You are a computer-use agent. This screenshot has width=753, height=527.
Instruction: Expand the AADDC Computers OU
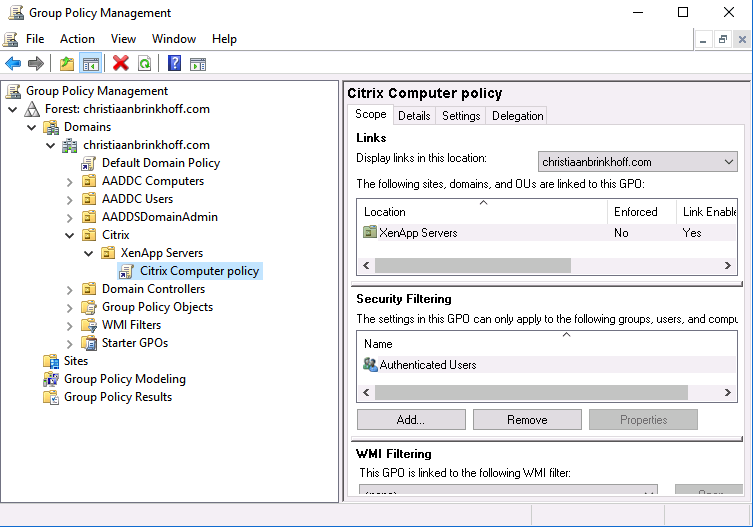(70, 182)
